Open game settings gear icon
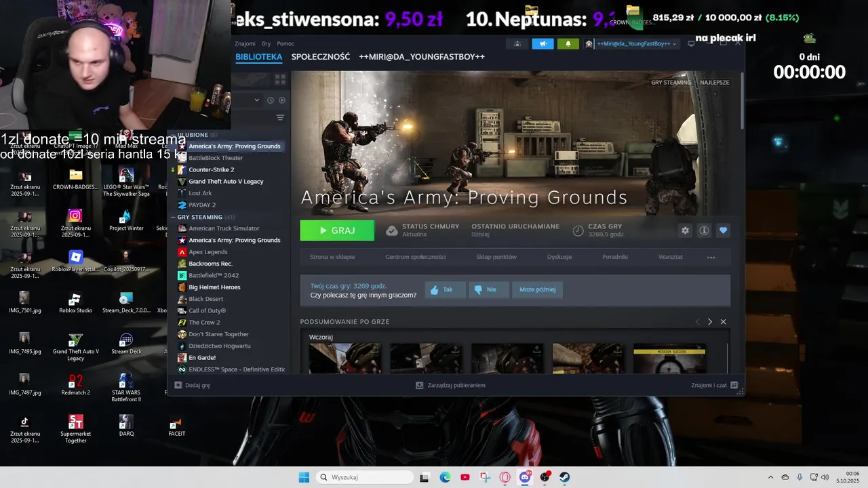Image resolution: width=868 pixels, height=488 pixels. click(x=685, y=230)
